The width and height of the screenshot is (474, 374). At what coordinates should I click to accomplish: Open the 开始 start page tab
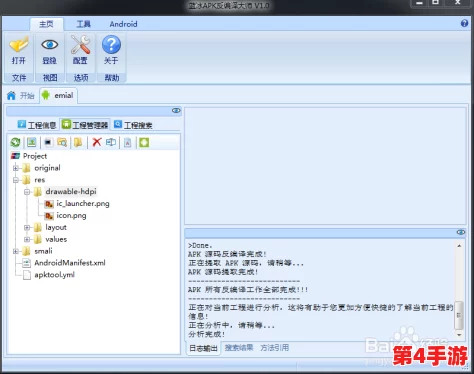[x=21, y=96]
